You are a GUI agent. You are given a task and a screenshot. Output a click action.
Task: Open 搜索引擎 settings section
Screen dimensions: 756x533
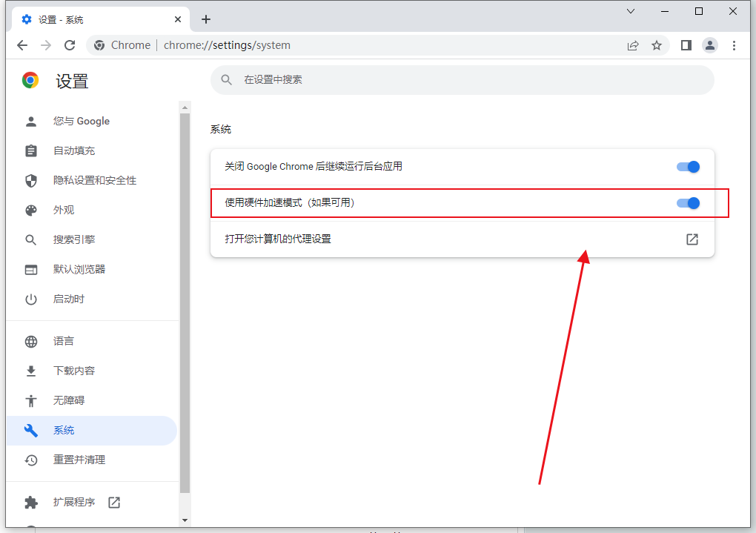pyautogui.click(x=92, y=239)
